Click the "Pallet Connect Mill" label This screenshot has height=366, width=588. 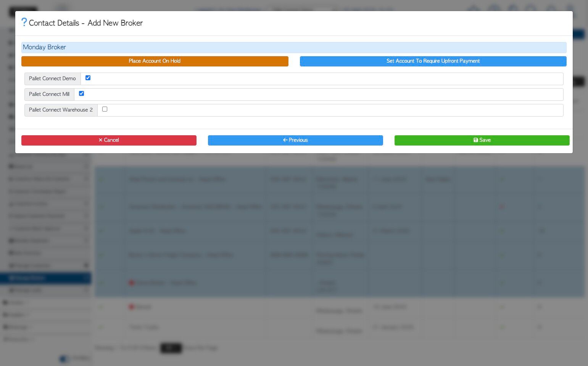(49, 94)
